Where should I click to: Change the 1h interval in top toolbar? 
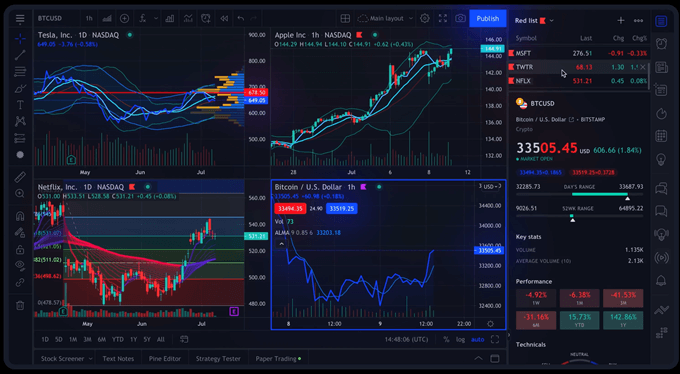point(89,19)
